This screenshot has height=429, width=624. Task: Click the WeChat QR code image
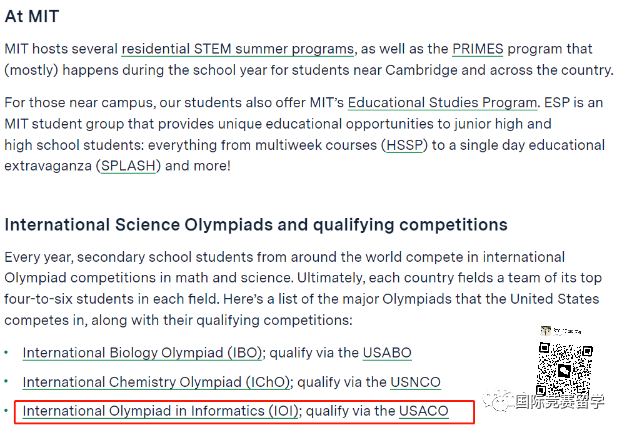pos(566,366)
